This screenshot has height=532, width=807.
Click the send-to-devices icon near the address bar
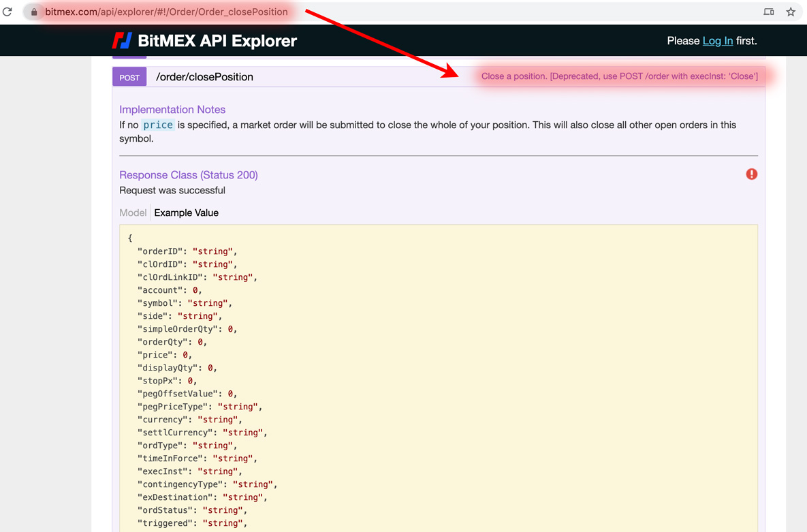[x=769, y=12]
